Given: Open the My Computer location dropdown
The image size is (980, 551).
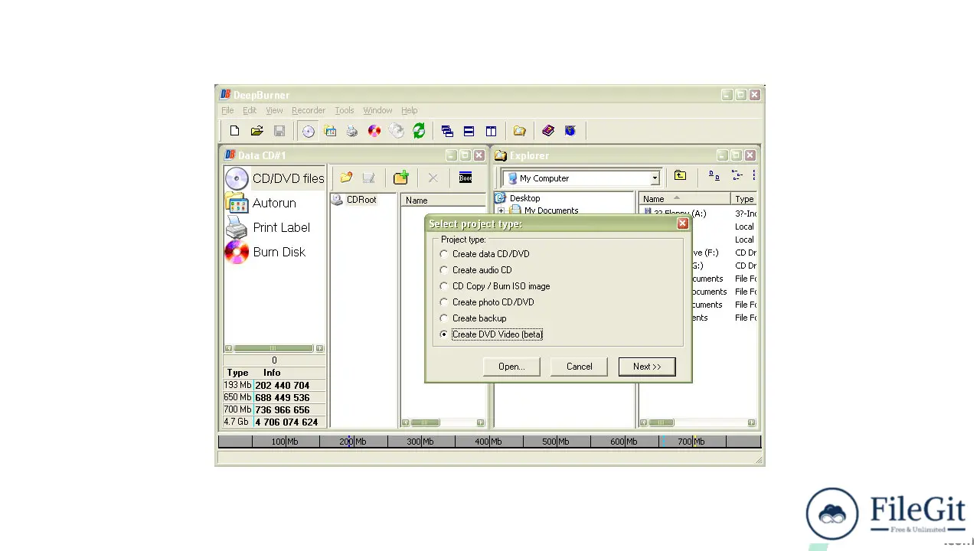Looking at the screenshot, I should pos(655,178).
